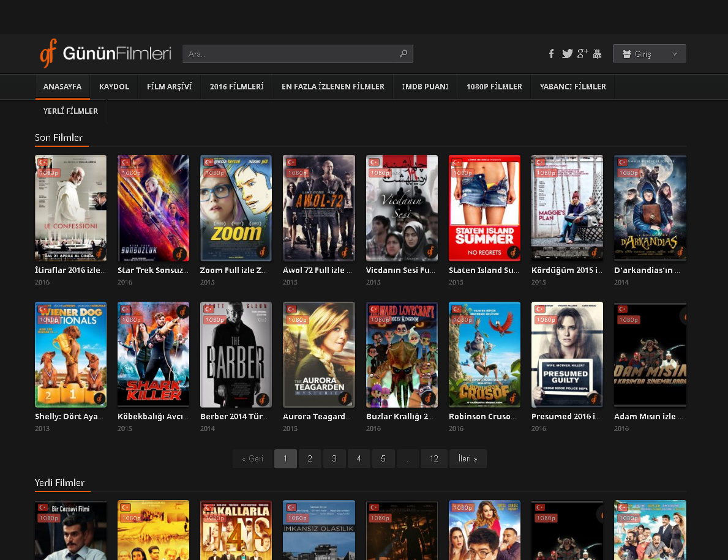The image size is (728, 560).
Task: Open the YouTube channel icon
Action: 598,54
